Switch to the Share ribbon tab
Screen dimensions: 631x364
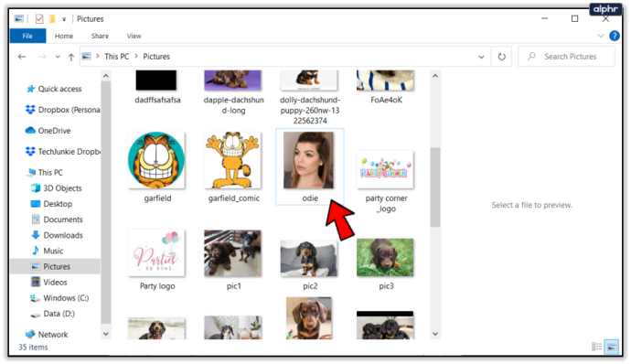(100, 36)
